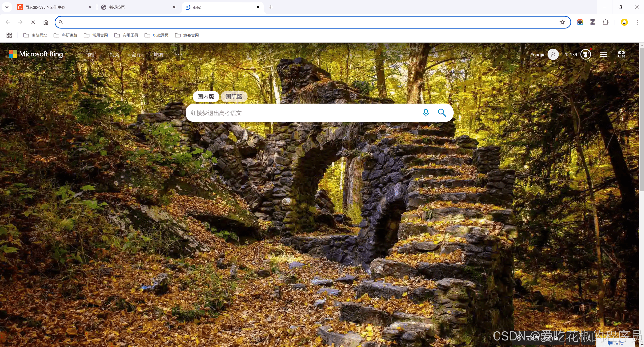Switch to 国际版 search mode
Viewport: 644px width, 347px height.
234,97
